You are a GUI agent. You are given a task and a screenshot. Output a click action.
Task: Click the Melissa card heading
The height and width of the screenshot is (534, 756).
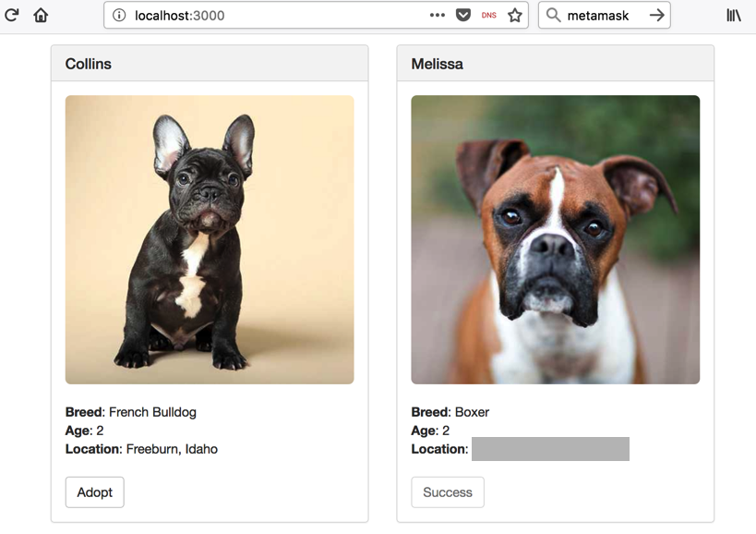click(438, 64)
